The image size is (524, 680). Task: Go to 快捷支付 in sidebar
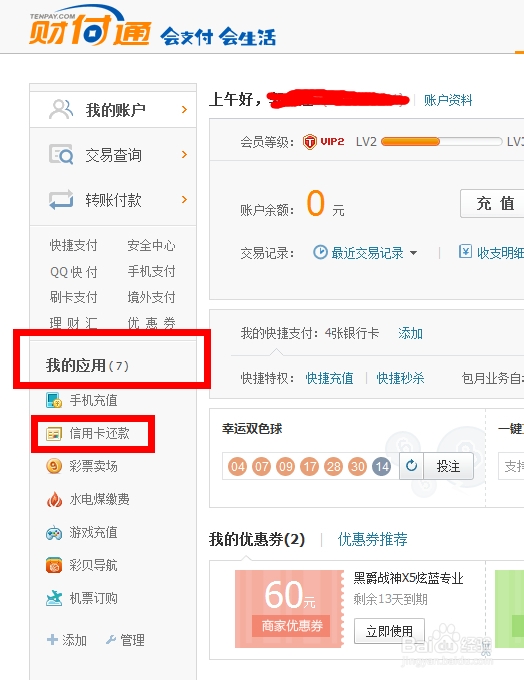tap(73, 245)
